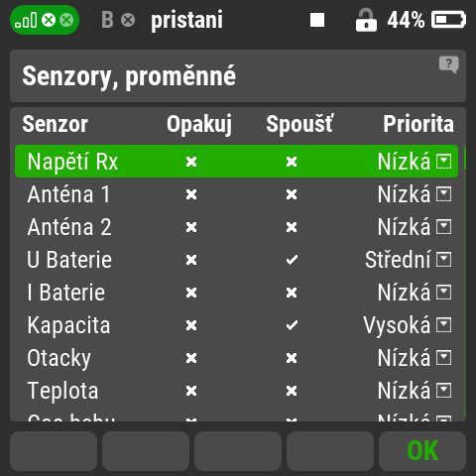Select the Anténa 1 sensor row
Image resolution: width=476 pixels, height=476 pixels.
click(x=236, y=194)
